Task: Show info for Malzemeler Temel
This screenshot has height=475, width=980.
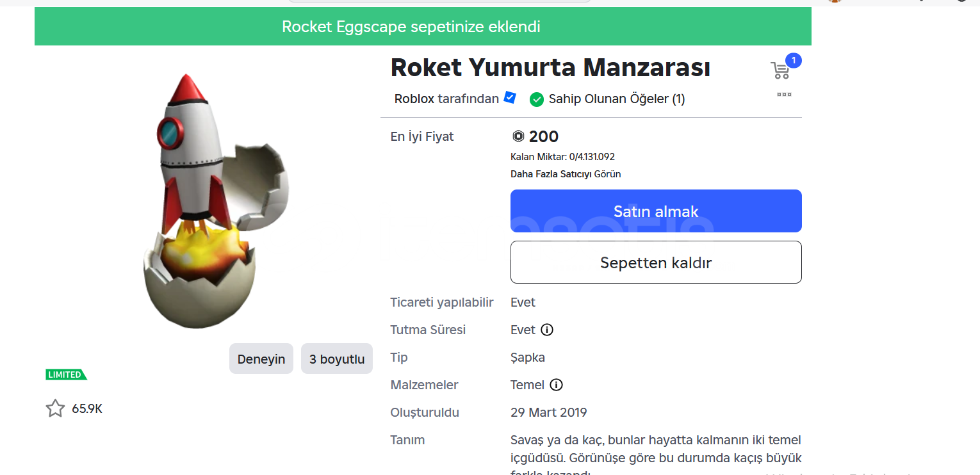Action: coord(557,385)
